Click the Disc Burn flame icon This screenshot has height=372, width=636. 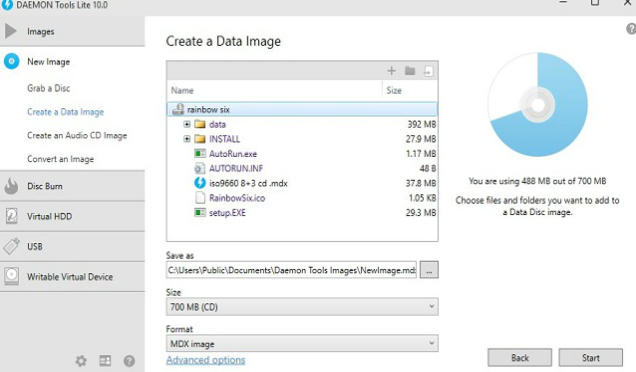11,186
